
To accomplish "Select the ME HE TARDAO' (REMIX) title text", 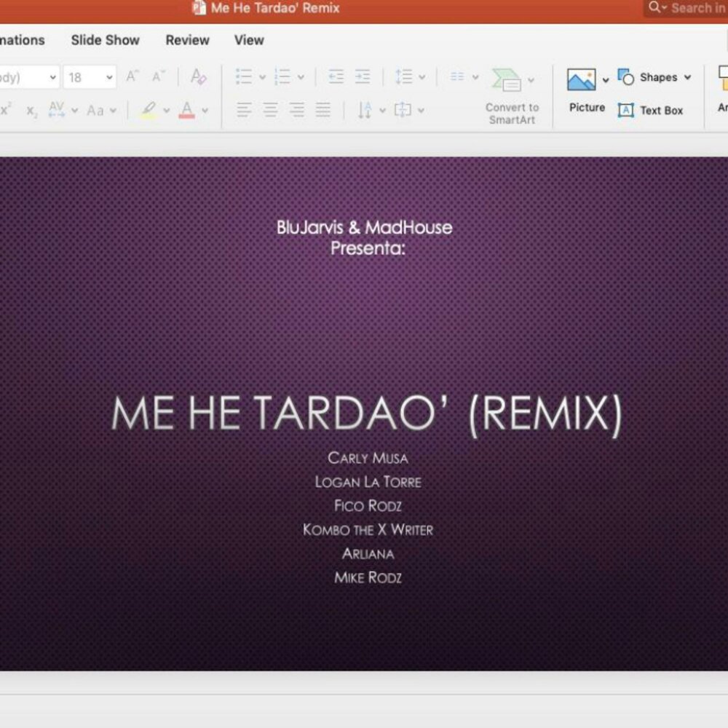I will pos(367,414).
